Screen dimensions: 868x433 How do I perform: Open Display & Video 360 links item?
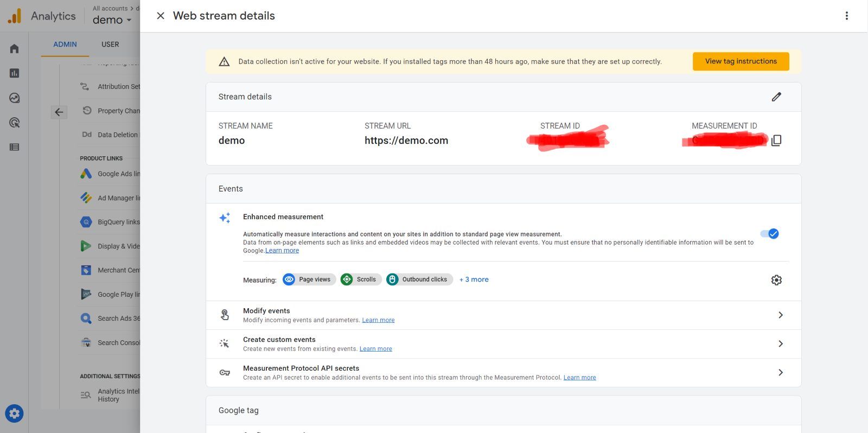[109, 246]
